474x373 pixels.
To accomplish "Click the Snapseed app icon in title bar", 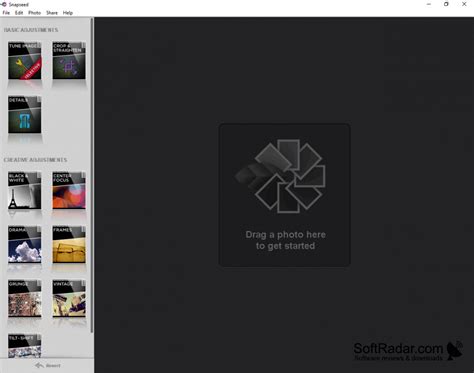I will point(4,4).
